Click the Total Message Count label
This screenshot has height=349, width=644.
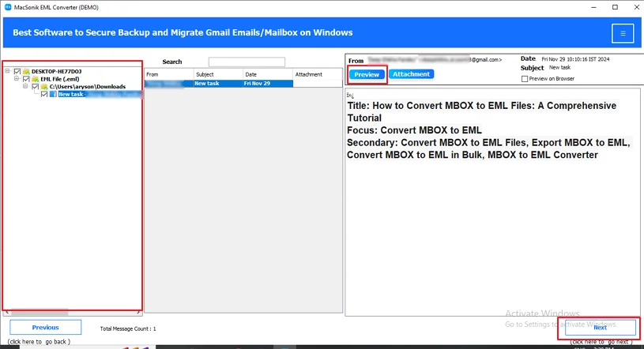coord(128,328)
